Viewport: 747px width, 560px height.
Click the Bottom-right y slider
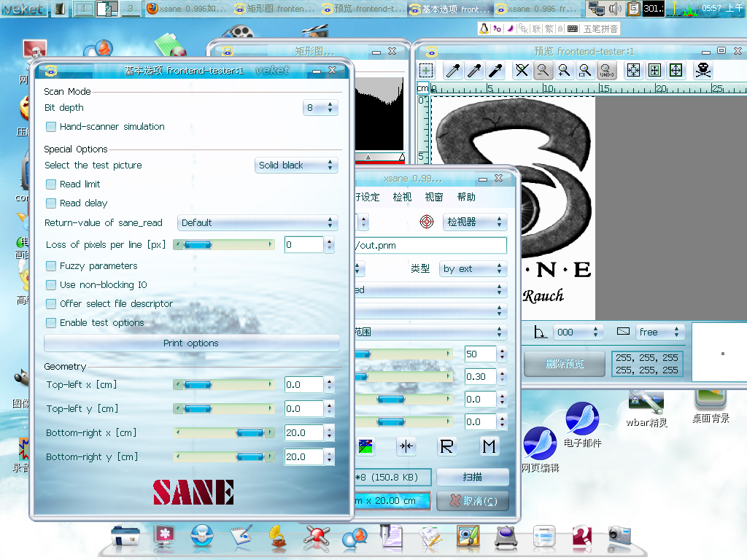224,457
